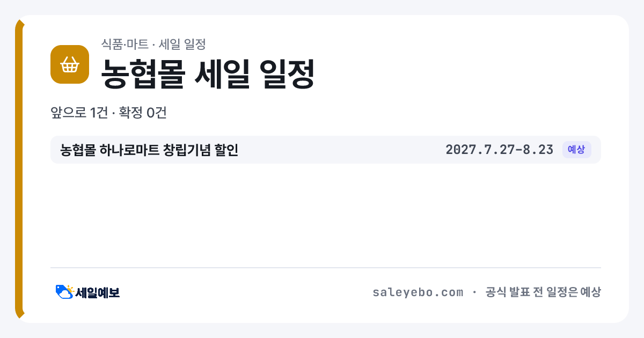
Task: Click the 세일예보 logo wordmark
Action: click(x=98, y=292)
